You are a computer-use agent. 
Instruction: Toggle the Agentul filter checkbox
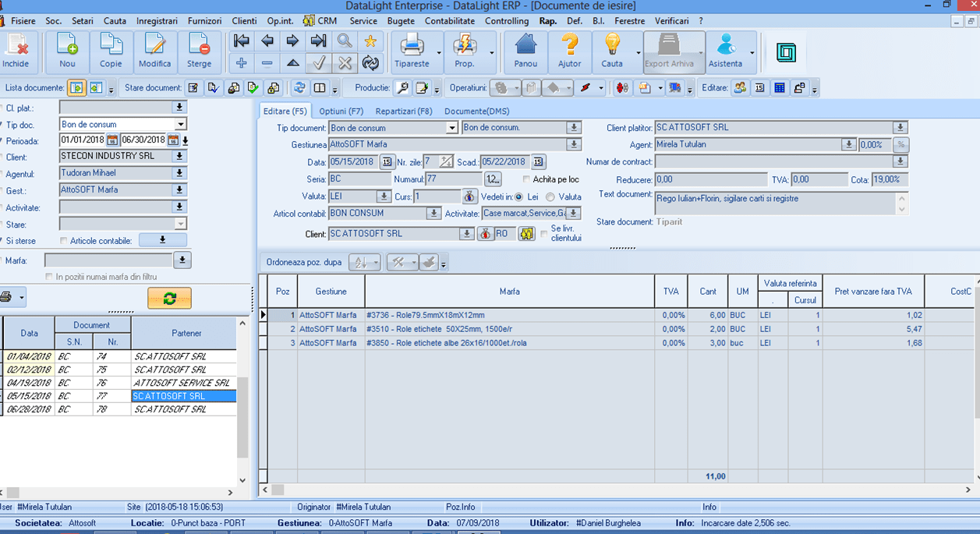tap(1, 173)
